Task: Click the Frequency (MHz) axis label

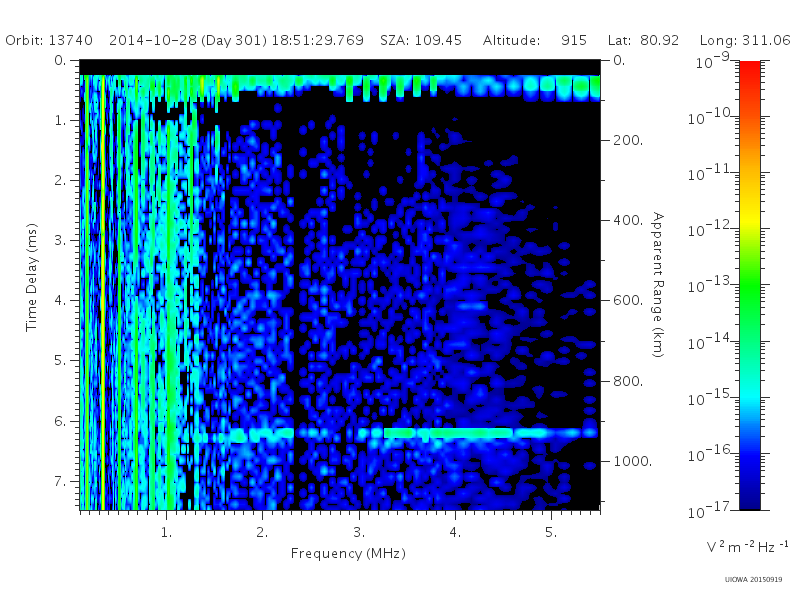Action: (348, 554)
